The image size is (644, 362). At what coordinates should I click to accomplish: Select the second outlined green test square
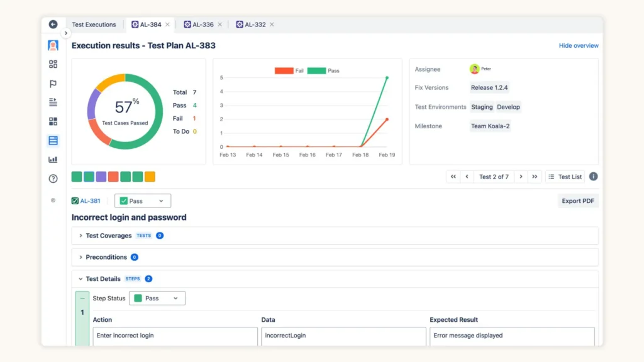pos(89,177)
